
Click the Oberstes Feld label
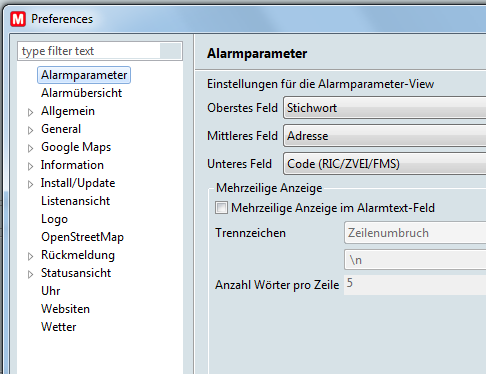[x=242, y=108]
